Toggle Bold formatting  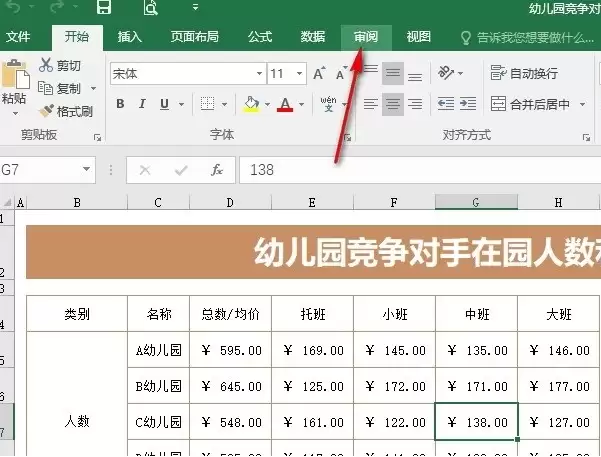pos(120,104)
